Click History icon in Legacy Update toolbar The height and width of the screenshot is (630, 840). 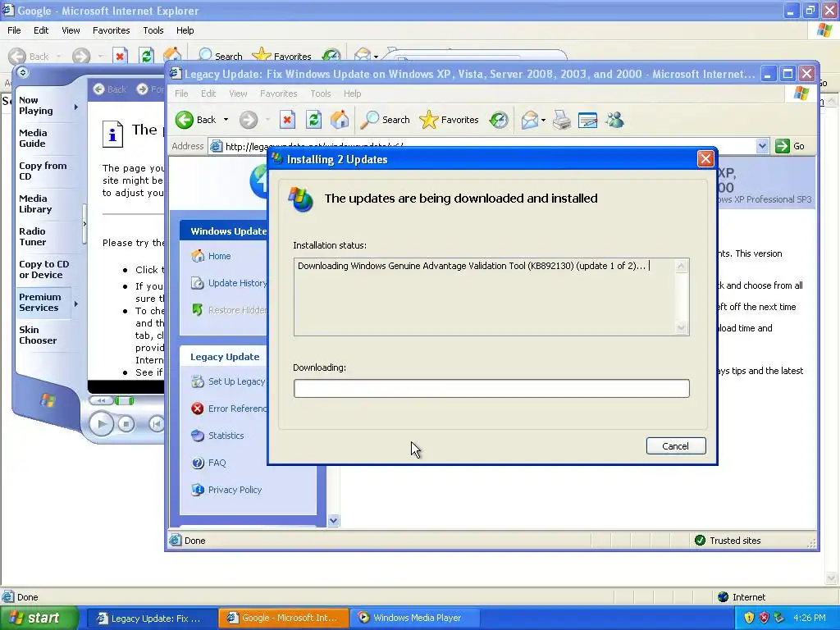click(498, 120)
